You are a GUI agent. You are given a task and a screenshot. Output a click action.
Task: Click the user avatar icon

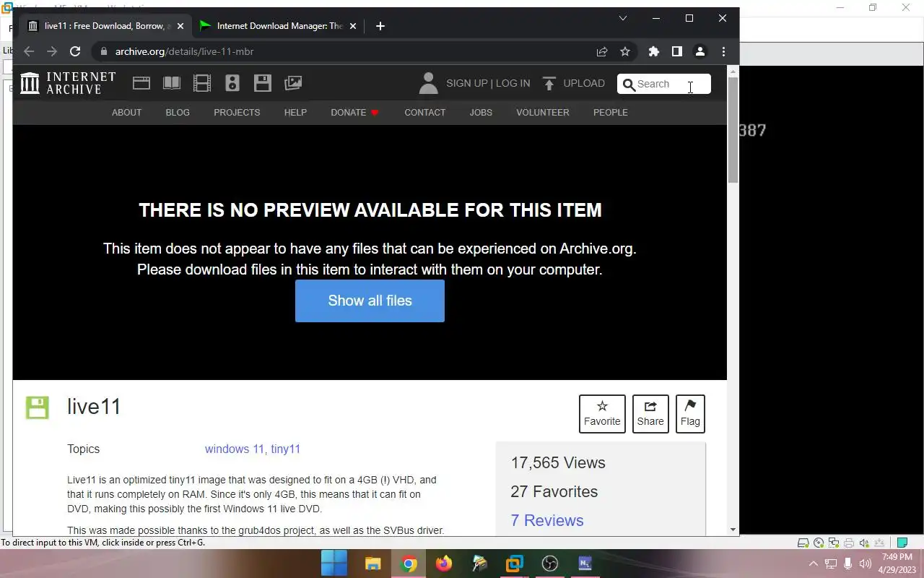click(x=428, y=83)
